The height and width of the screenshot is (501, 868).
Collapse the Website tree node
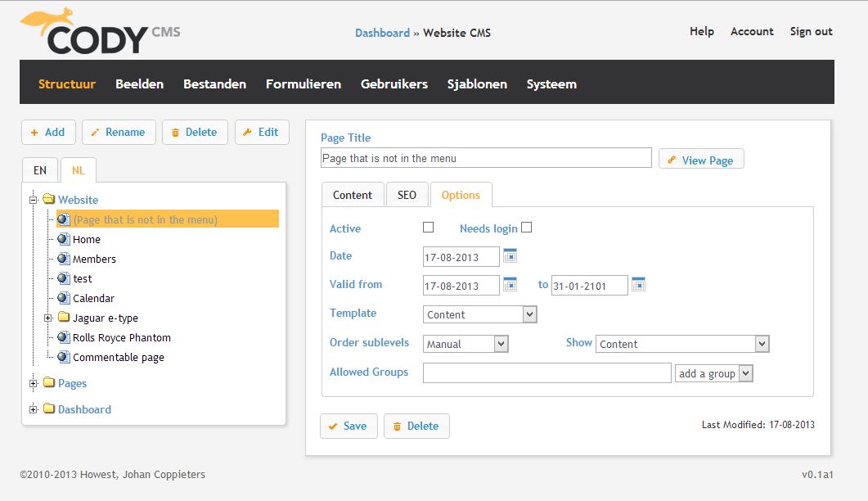[34, 200]
